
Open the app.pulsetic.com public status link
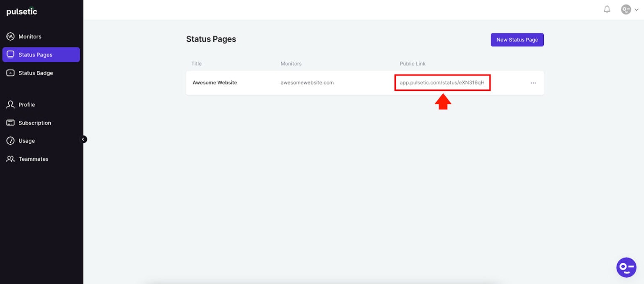point(442,83)
